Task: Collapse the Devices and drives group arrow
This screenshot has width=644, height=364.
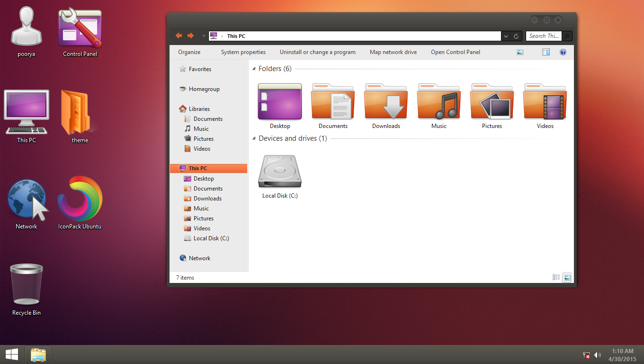Action: (x=254, y=139)
